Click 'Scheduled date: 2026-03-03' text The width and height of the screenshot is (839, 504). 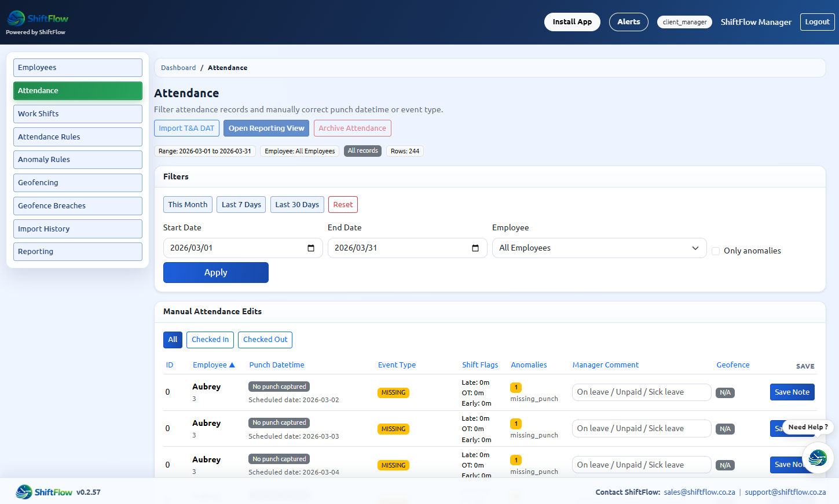[x=294, y=436]
